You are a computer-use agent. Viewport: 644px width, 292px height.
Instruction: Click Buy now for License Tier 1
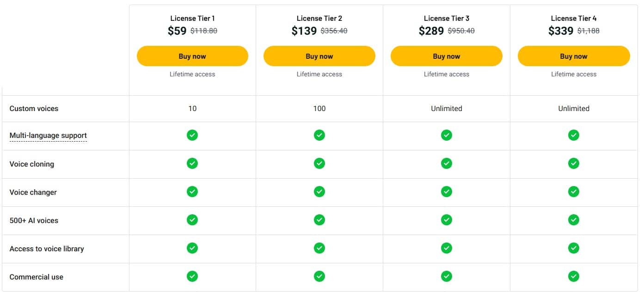coord(192,56)
